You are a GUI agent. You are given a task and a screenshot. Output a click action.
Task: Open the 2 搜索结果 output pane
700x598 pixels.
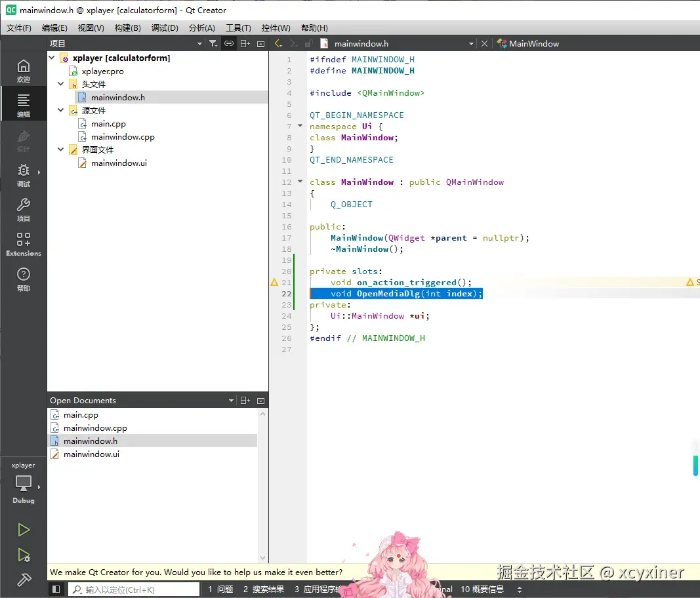point(264,589)
